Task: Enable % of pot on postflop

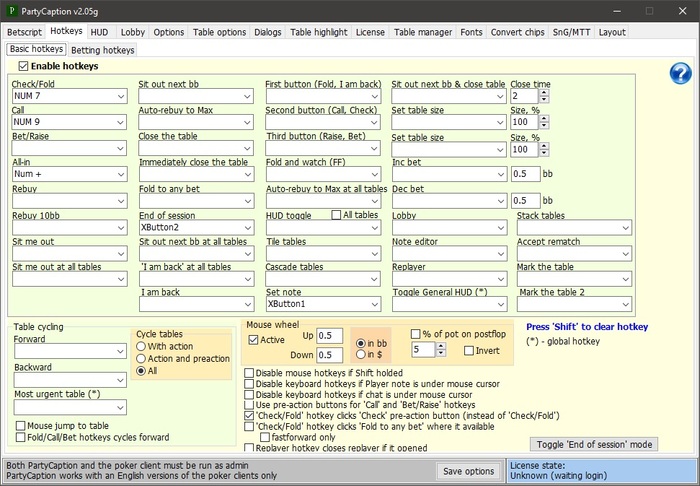Action: tap(415, 334)
